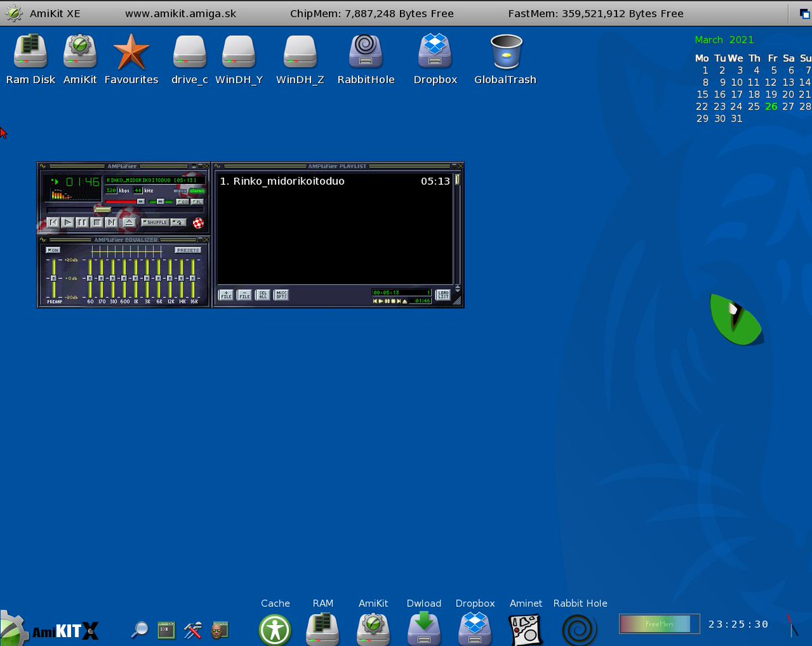Click the AmiKit XE gear icon in title bar
The height and width of the screenshot is (646, 812).
(x=14, y=14)
